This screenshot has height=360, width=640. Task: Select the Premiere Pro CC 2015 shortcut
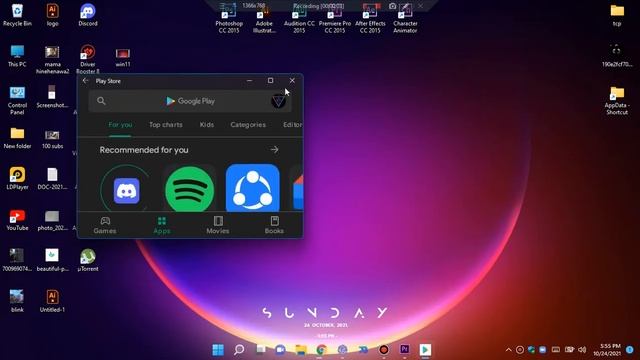335,19
